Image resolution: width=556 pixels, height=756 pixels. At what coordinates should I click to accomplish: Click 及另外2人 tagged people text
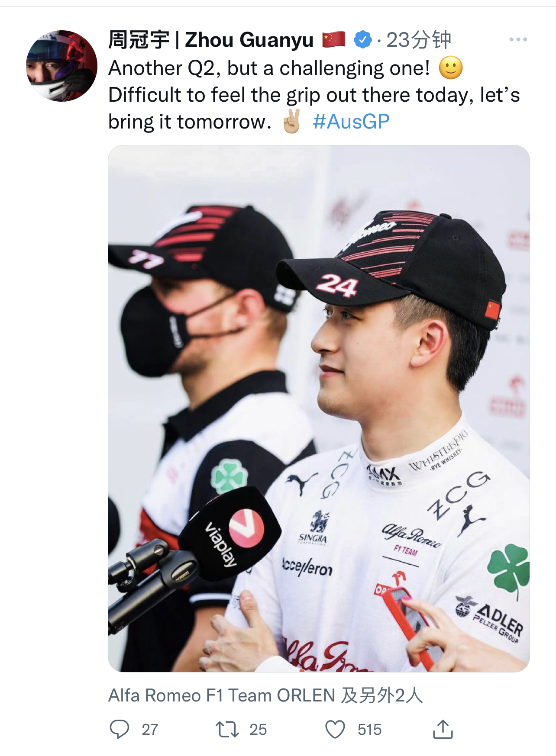(x=382, y=695)
